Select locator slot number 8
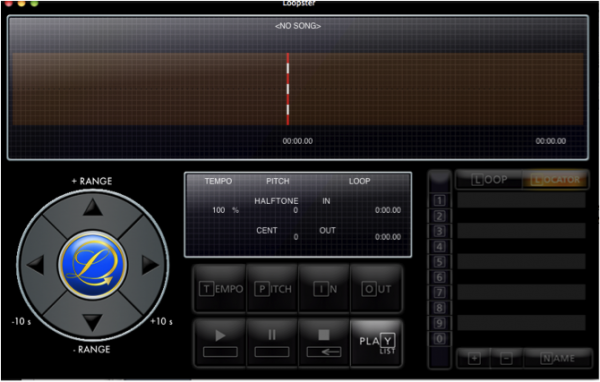 (x=439, y=308)
